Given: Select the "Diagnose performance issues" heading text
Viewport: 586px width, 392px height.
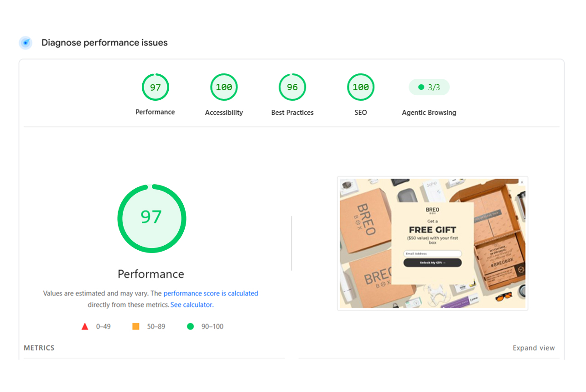Looking at the screenshot, I should [x=104, y=43].
